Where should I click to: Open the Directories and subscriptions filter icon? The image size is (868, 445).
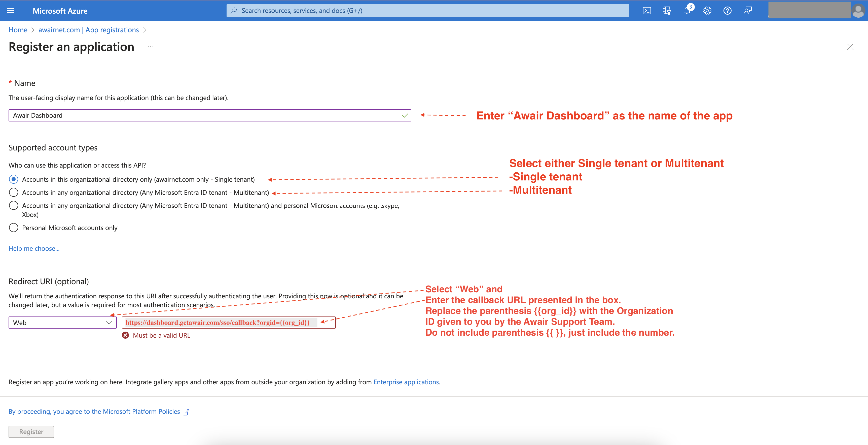pos(667,11)
